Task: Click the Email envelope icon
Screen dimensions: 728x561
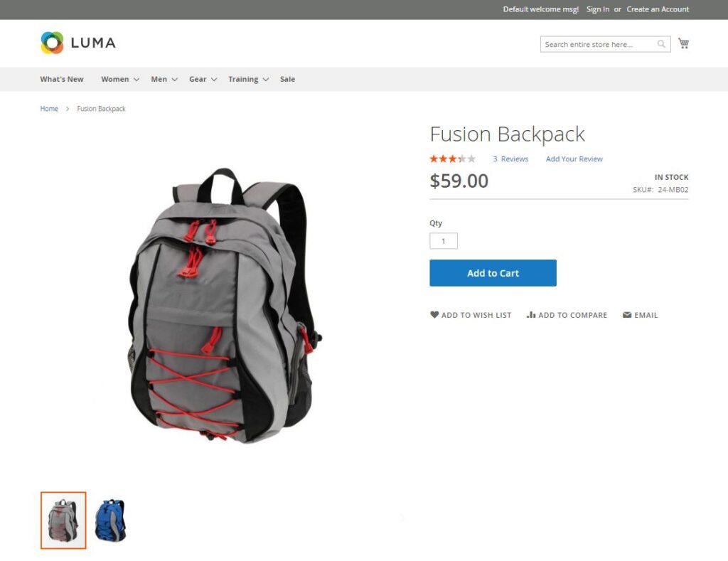Action: (627, 314)
